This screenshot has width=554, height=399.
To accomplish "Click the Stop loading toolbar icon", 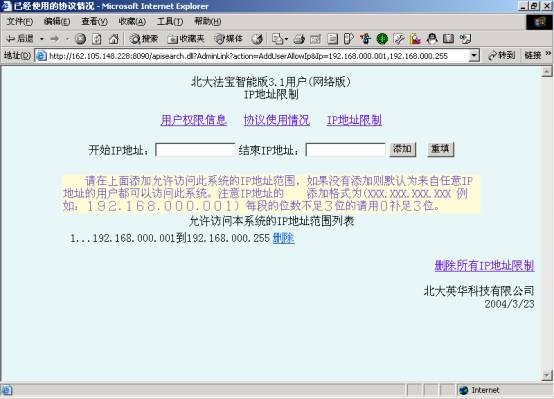I will [x=80, y=39].
